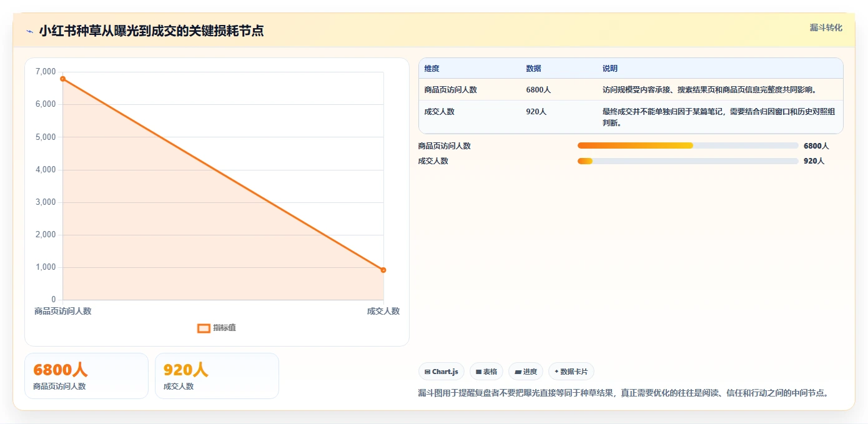Click the 漏斗转化 tag in the header

click(x=826, y=27)
